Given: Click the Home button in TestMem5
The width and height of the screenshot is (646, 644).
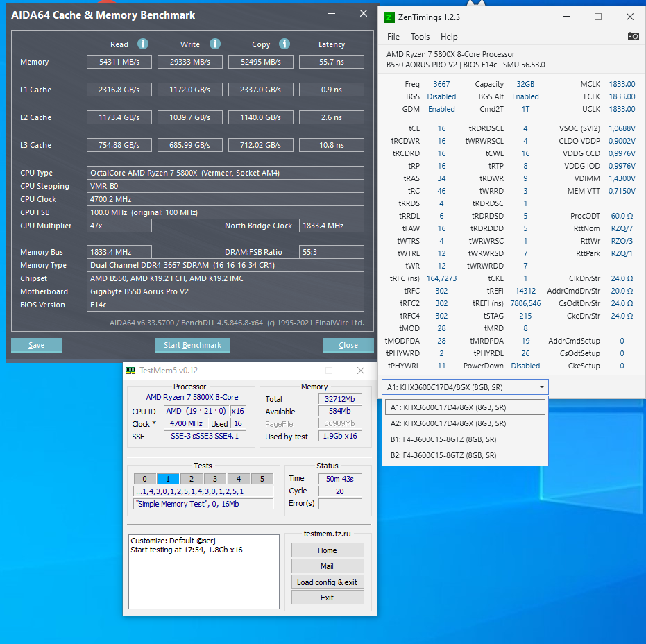Looking at the screenshot, I should coord(327,550).
